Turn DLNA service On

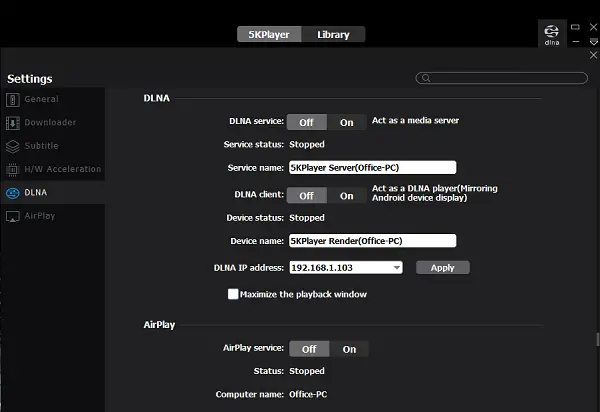point(347,122)
